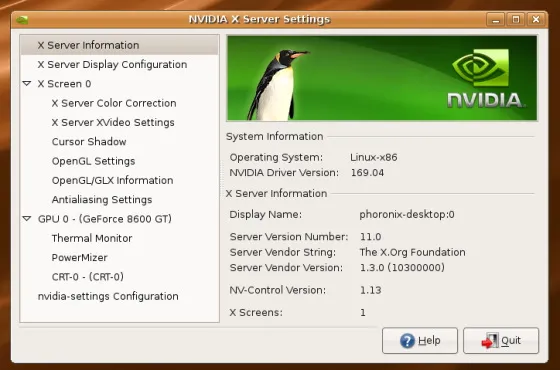Close the NVIDIA X Server Settings window
The image size is (560, 370).
point(536,20)
